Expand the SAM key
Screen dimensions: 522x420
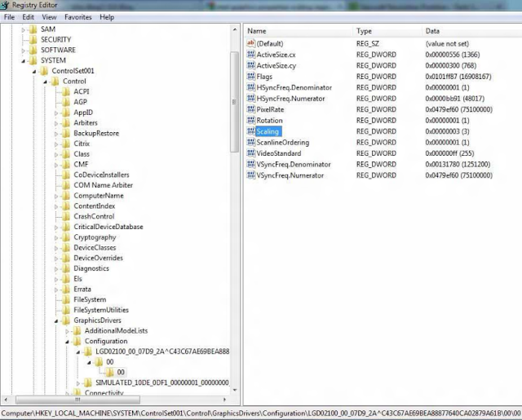23,30
